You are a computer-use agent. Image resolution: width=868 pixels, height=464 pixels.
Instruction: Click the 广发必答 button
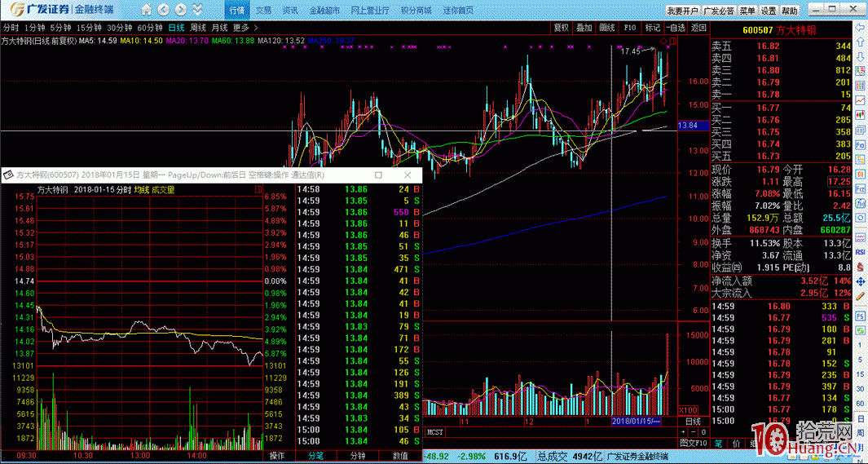click(719, 11)
